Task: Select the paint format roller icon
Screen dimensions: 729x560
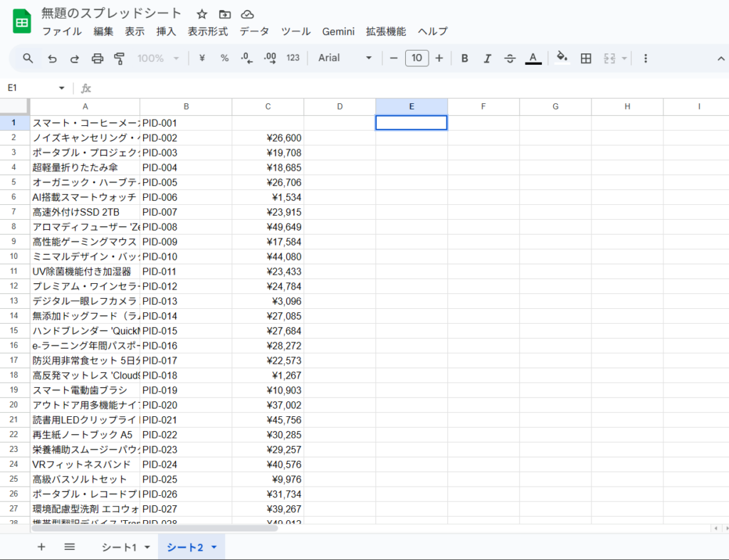Action: 120,58
